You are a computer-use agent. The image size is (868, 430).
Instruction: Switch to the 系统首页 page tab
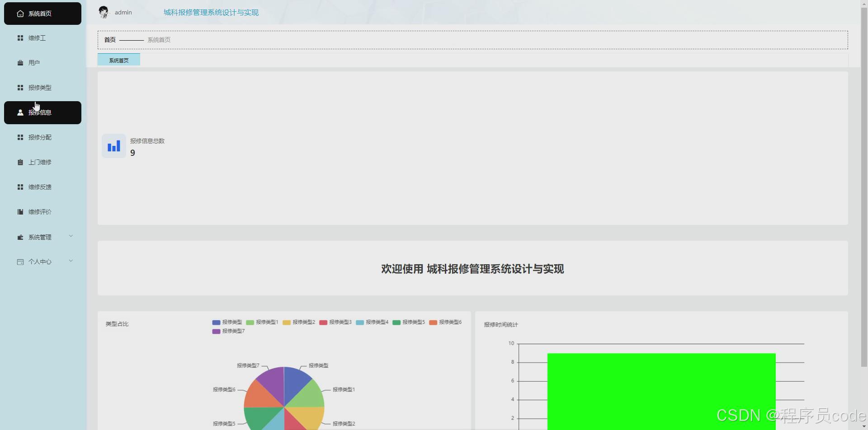click(119, 60)
